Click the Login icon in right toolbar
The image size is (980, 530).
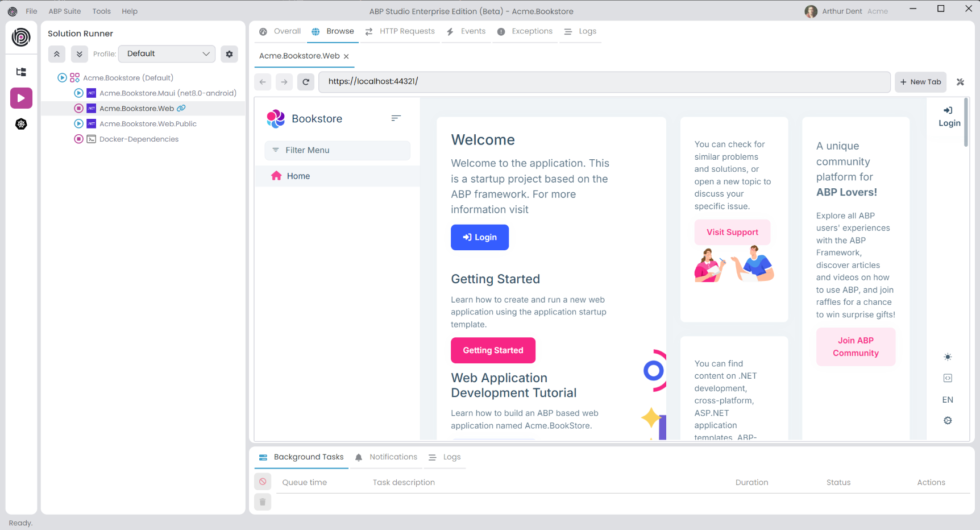(x=948, y=110)
